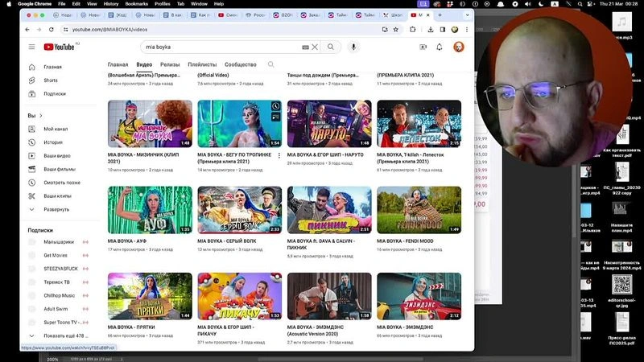
Task: Bookmark this page with the star
Action: pos(396,30)
